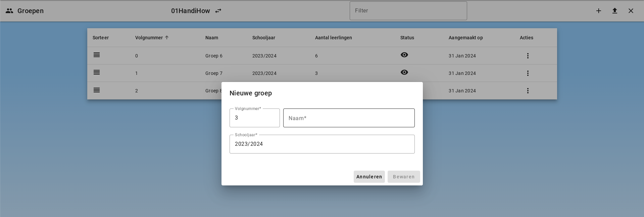This screenshot has width=644, height=217.
Task: Click into the Filter search box
Action: click(408, 11)
